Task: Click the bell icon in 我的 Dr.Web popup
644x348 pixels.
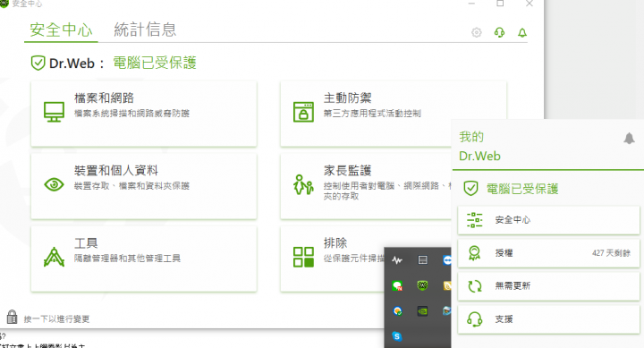Action: (x=629, y=139)
